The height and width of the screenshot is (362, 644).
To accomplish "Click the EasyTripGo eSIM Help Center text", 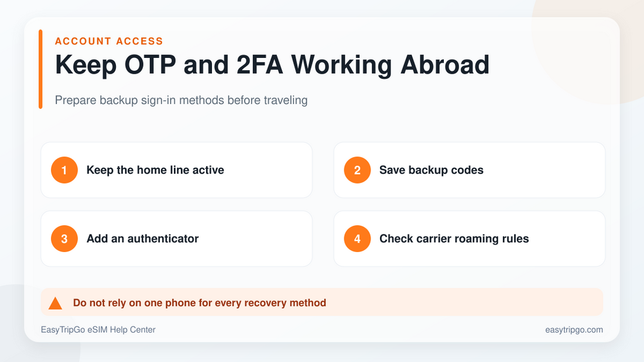I will [x=98, y=330].
